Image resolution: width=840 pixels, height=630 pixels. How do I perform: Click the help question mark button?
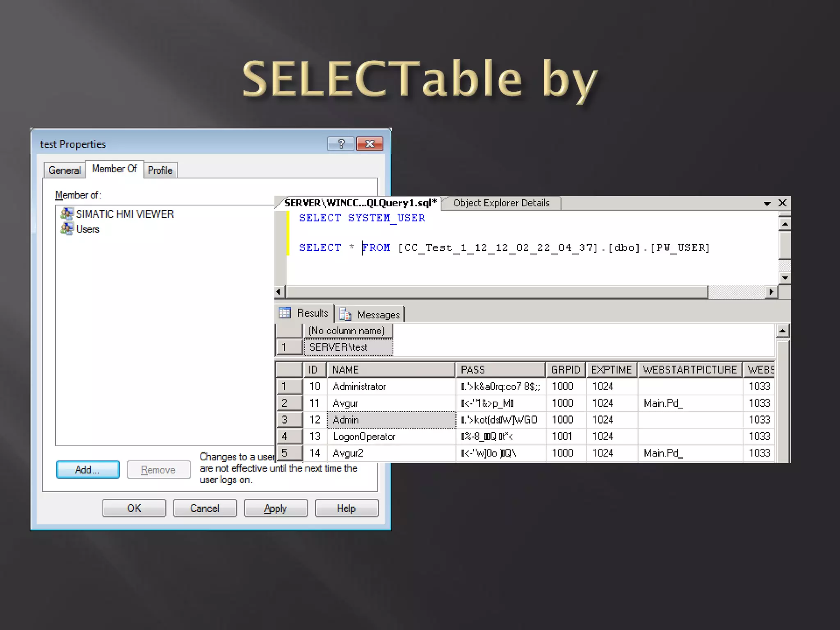coord(340,144)
